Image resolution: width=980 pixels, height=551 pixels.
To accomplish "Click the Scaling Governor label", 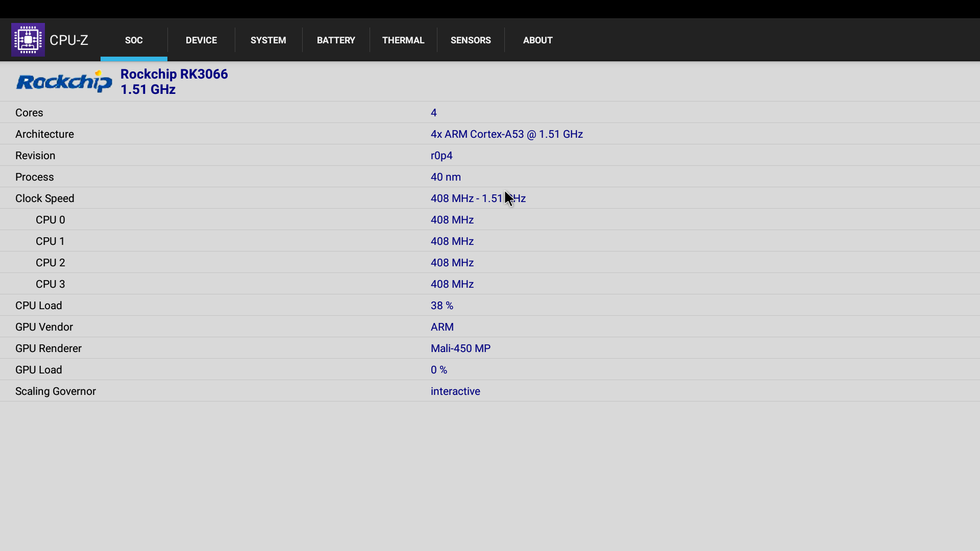I will pyautogui.click(x=56, y=391).
